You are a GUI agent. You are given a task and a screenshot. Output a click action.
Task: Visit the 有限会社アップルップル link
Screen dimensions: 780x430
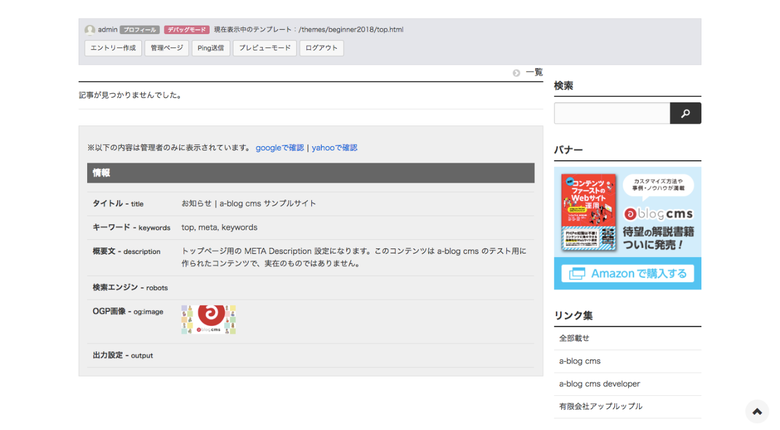point(600,407)
